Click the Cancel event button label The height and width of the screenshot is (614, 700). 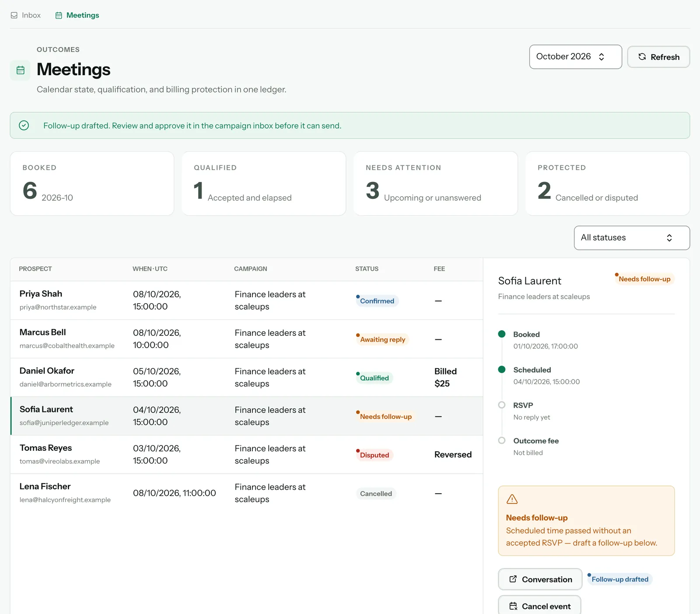[x=546, y=607]
